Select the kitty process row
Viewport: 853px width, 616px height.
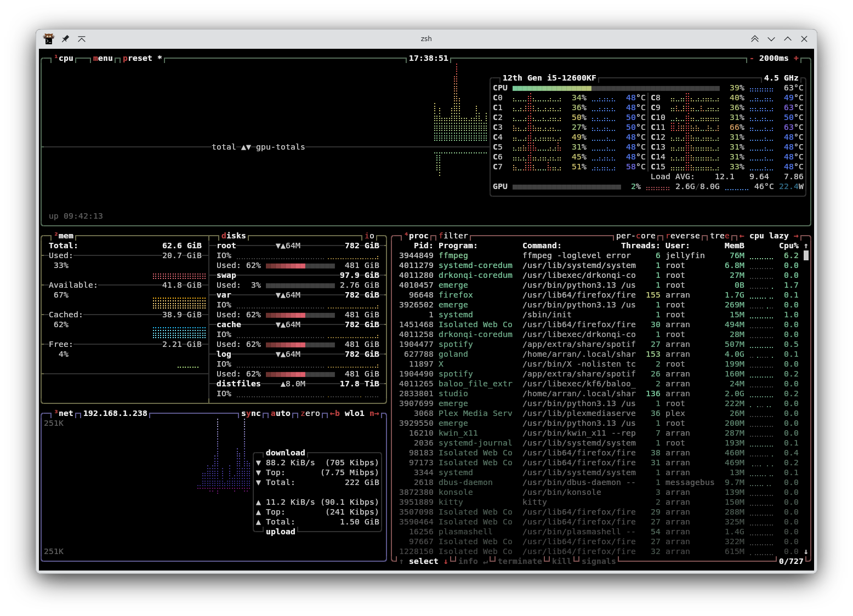[599, 503]
